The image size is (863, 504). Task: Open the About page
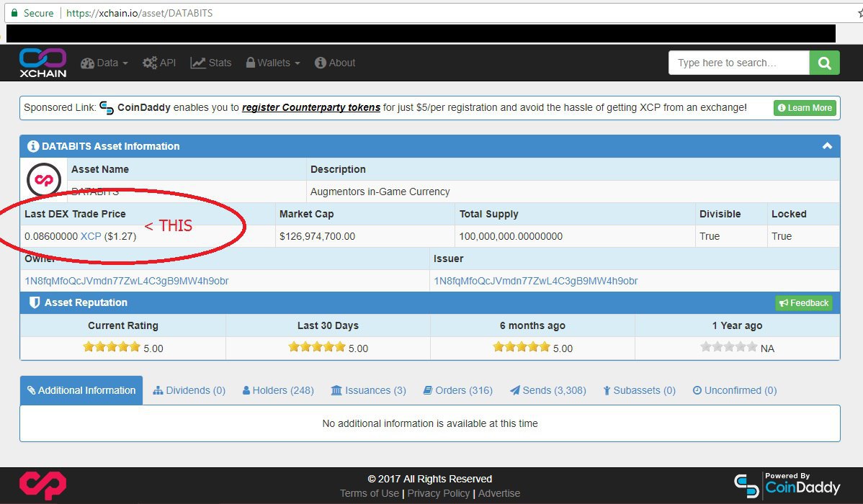click(x=335, y=63)
